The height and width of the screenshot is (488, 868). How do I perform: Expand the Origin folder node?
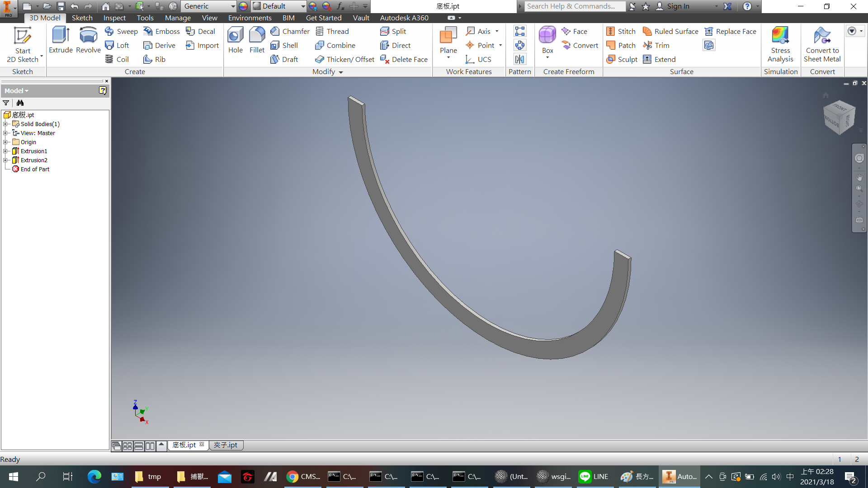[x=5, y=142]
